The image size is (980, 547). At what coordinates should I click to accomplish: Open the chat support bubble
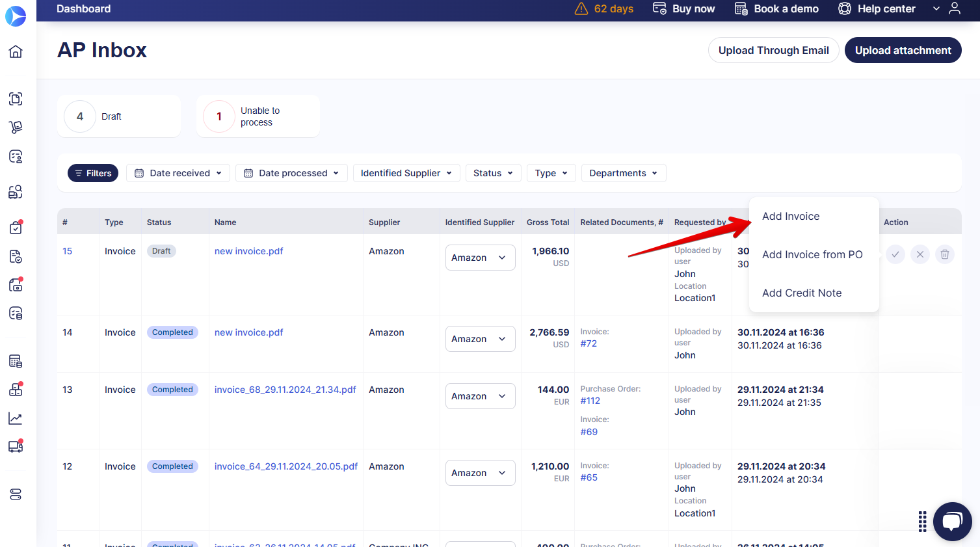coord(953,522)
